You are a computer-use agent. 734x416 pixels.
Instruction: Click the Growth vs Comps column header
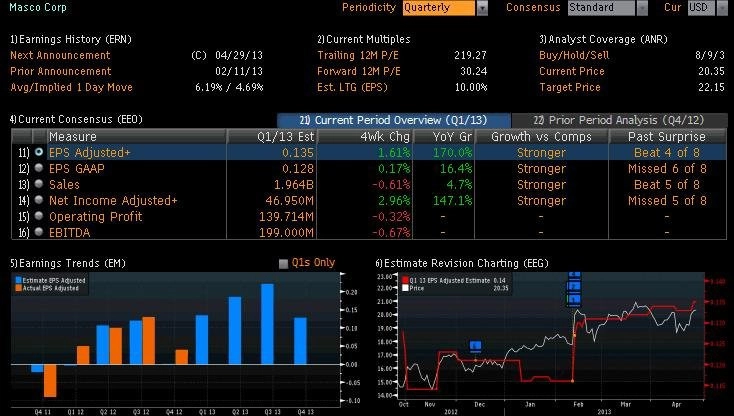pos(541,137)
